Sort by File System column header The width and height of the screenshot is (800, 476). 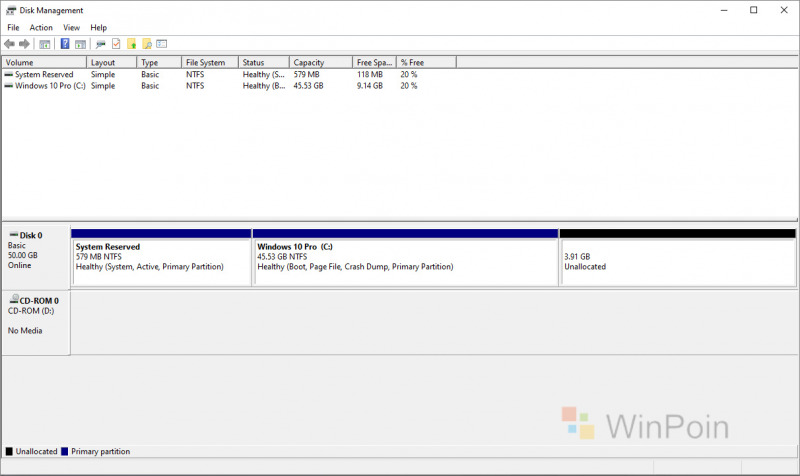click(x=210, y=62)
